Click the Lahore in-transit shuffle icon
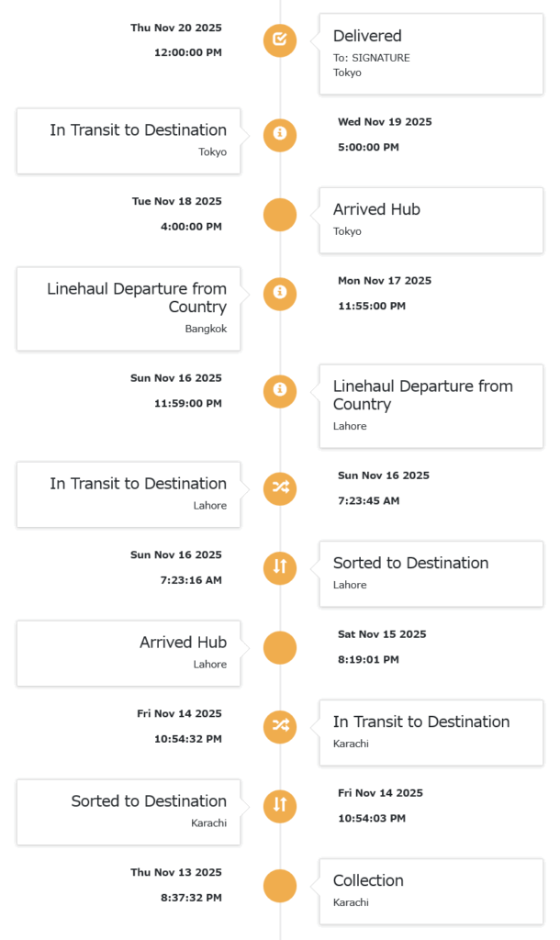The height and width of the screenshot is (940, 560). point(280,488)
